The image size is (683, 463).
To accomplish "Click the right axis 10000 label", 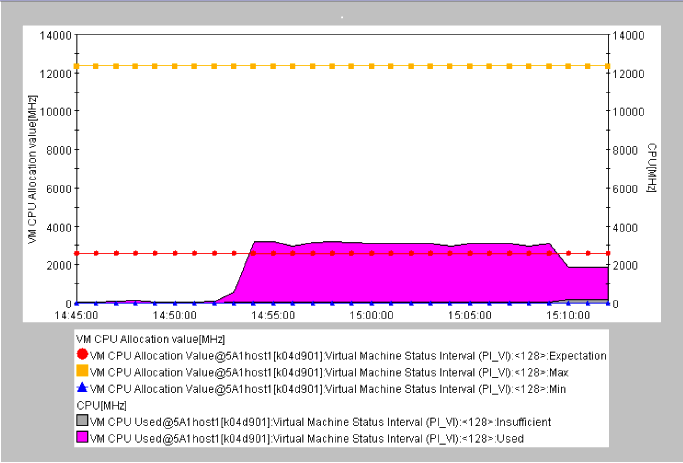I will (x=628, y=112).
